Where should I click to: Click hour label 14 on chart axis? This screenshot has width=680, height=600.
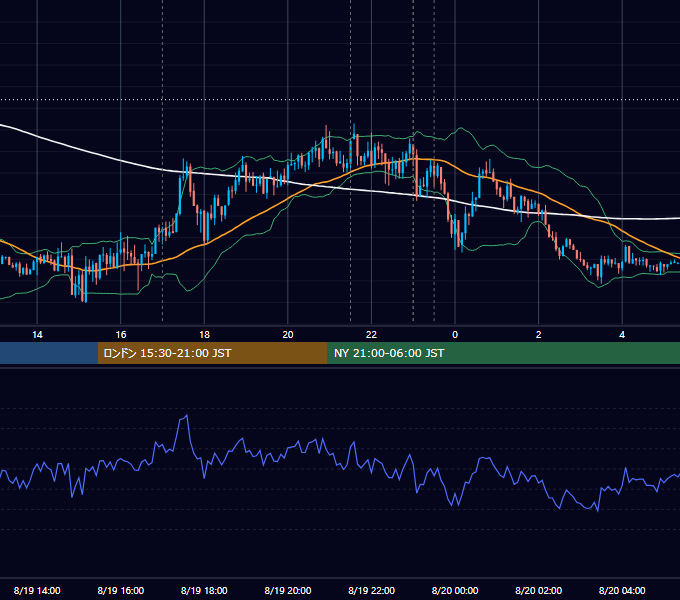point(37,335)
